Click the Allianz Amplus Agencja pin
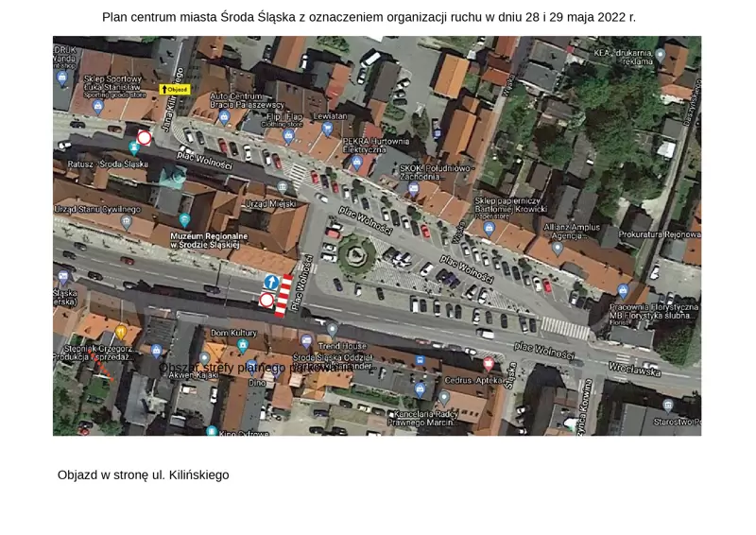756x535 pixels. tap(558, 249)
